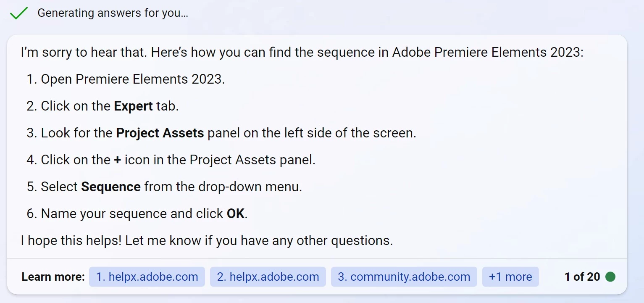
Task: Click the "1 of 20" response counter
Action: [x=582, y=277]
